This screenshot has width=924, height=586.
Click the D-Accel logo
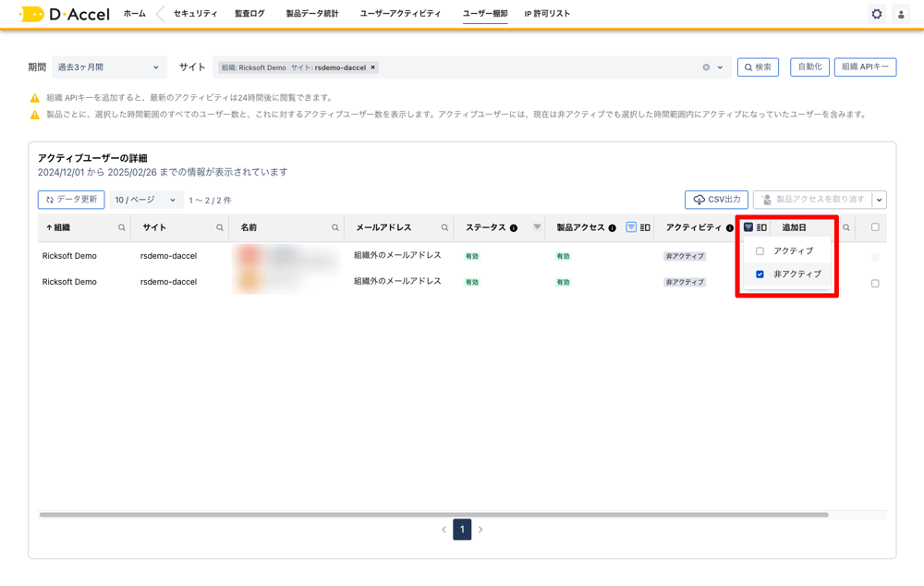(x=65, y=14)
